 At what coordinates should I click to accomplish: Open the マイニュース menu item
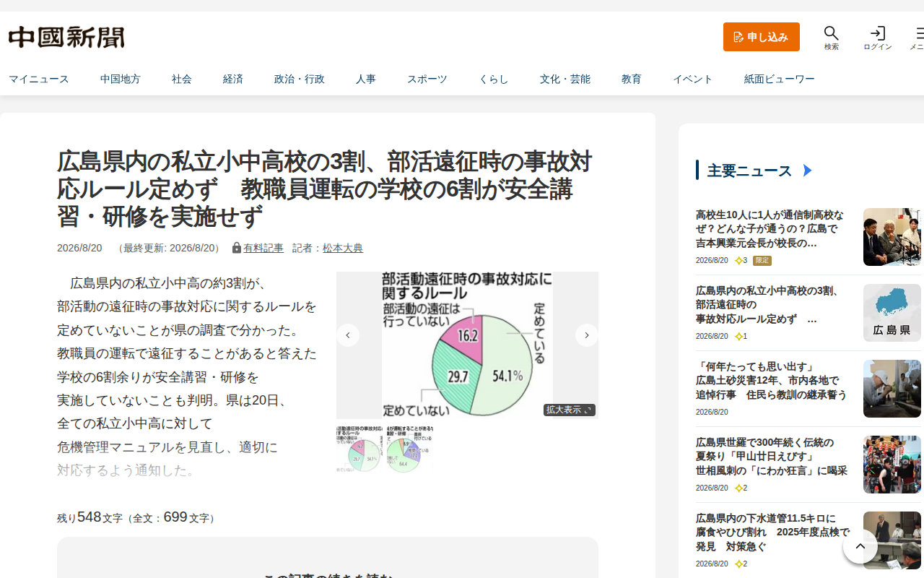[39, 79]
